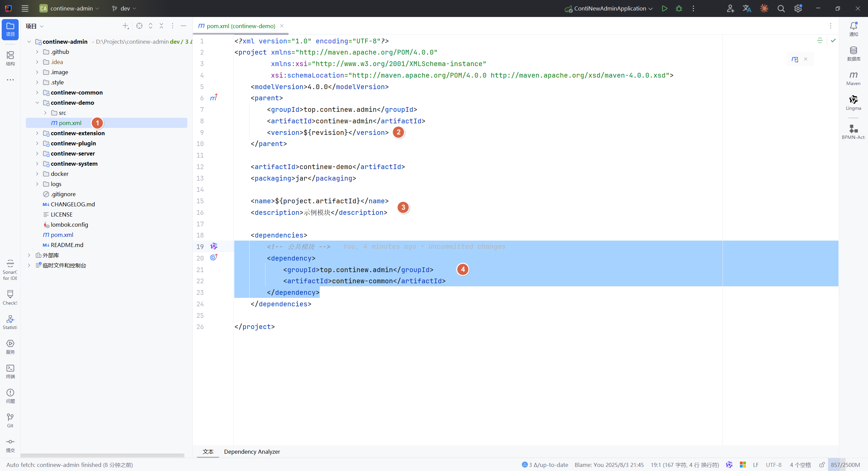Open Search Everywhere magnifier

coord(781,8)
